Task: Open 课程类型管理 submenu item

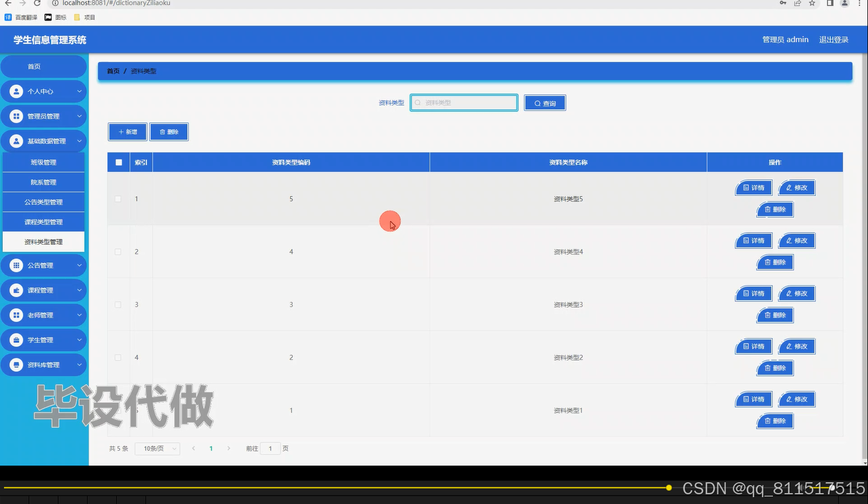Action: (44, 222)
